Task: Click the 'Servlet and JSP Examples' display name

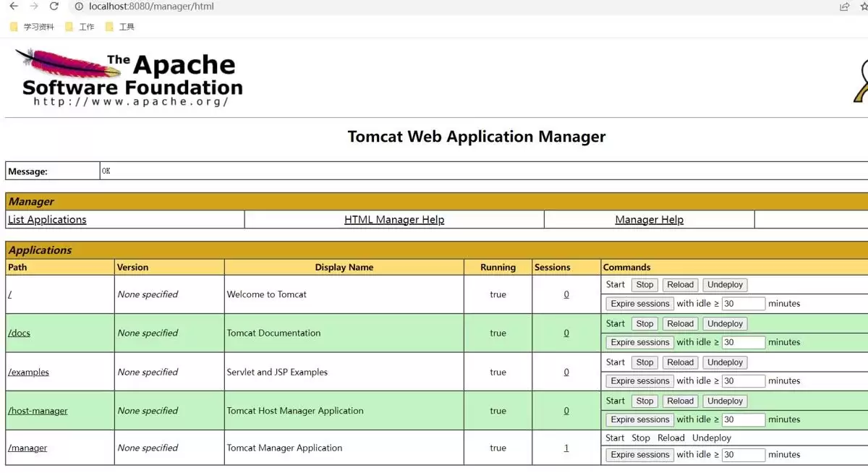Action: tap(277, 372)
